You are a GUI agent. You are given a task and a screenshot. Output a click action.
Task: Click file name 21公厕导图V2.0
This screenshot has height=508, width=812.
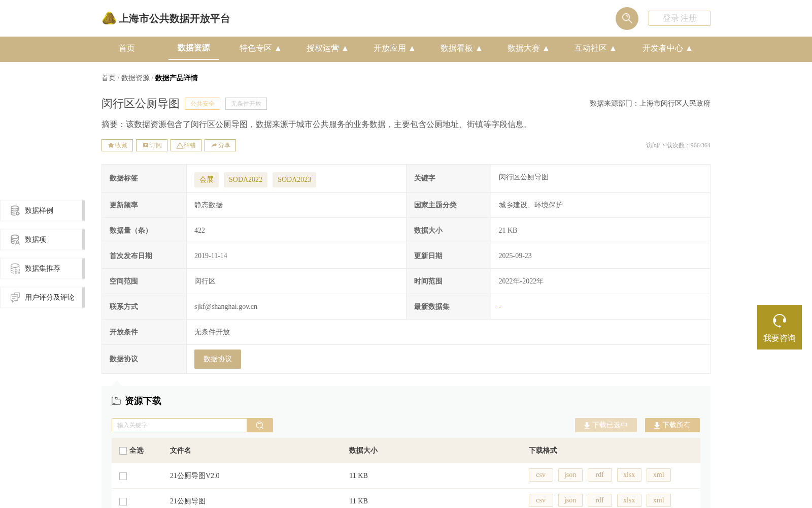pyautogui.click(x=195, y=476)
